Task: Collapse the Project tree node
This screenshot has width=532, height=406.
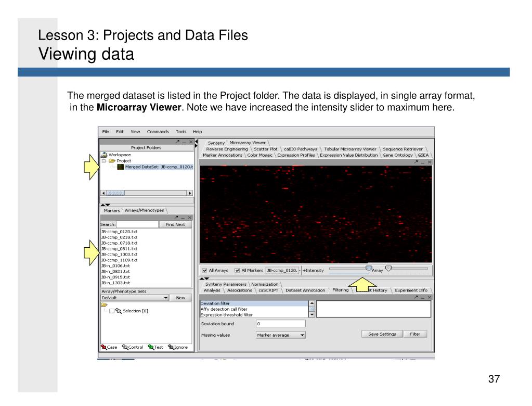Action: pos(104,161)
